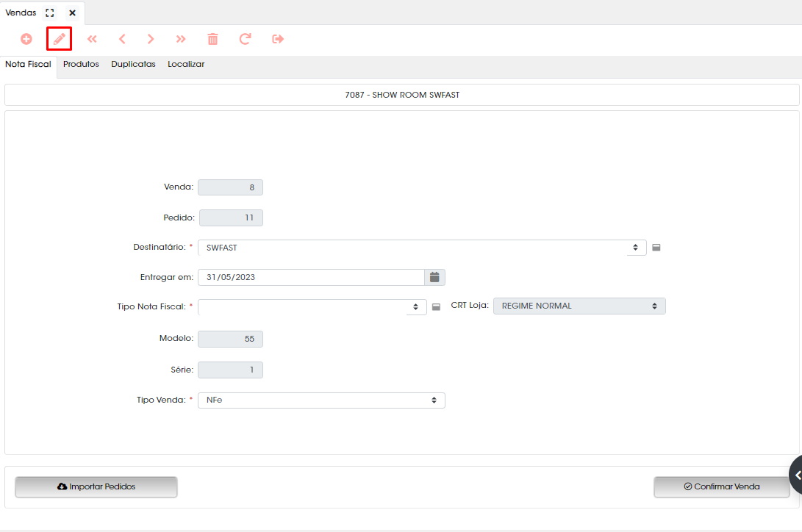Open the CRT Loja REGIME NORMAL dropdown
This screenshot has height=532, width=802.
tap(579, 306)
